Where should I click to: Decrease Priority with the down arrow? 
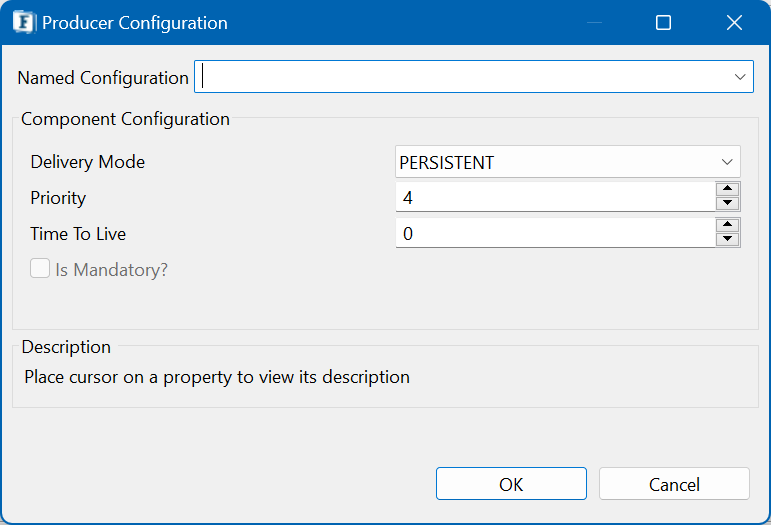click(728, 203)
